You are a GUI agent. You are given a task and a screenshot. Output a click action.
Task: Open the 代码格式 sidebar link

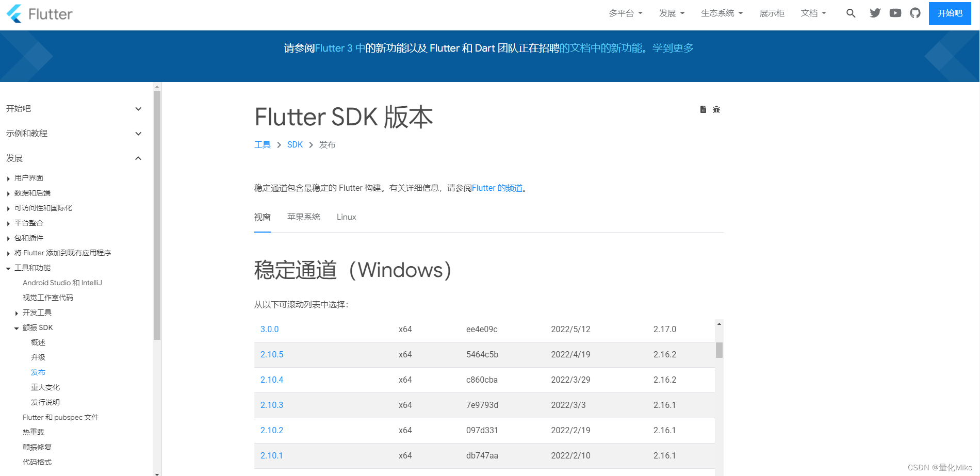37,462
